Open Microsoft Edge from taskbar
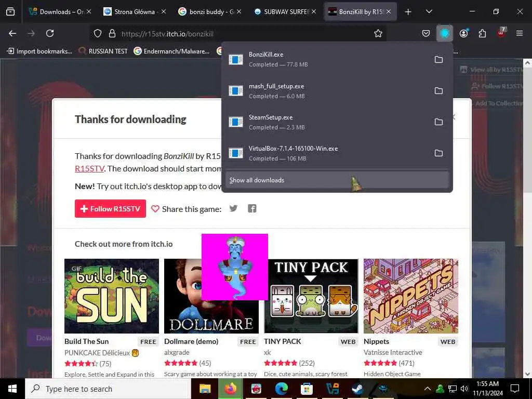 tap(281, 389)
